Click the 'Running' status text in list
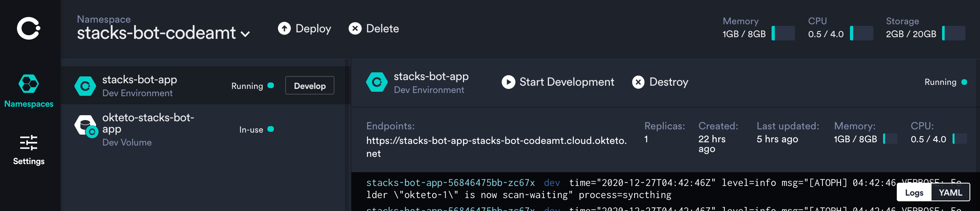This screenshot has width=980, height=211. point(247,86)
